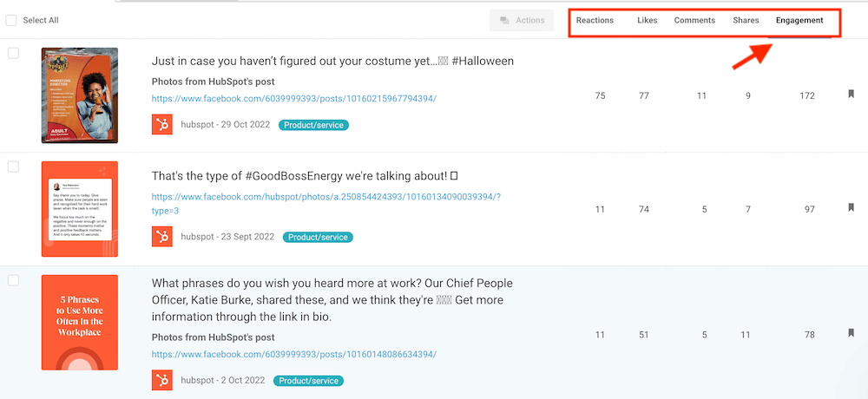Open the Halloween costume post thumbnail
The height and width of the screenshot is (399, 868).
[80, 95]
